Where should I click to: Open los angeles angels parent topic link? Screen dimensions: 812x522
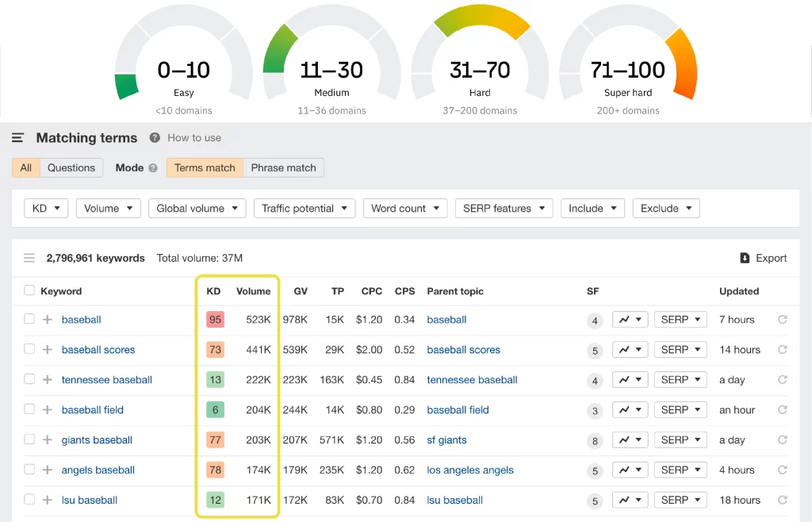point(470,470)
